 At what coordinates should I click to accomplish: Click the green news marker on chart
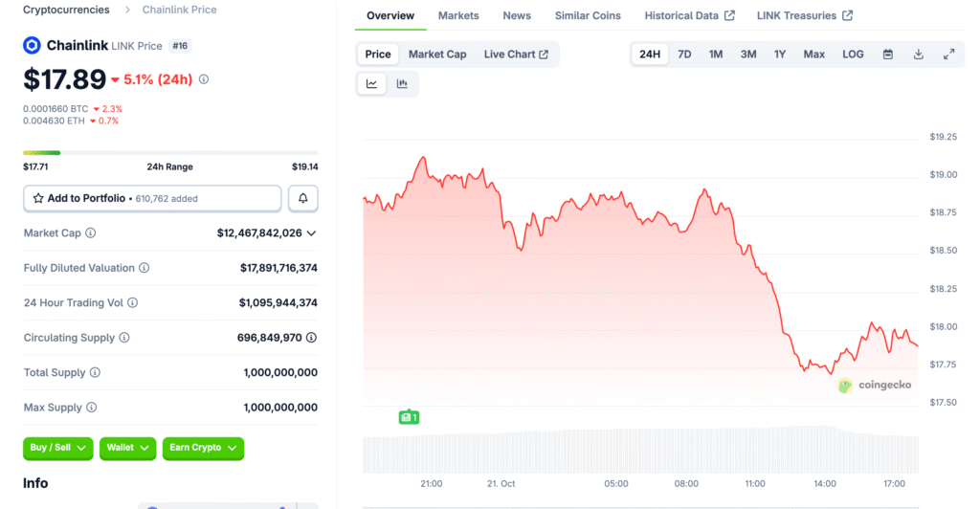pyautogui.click(x=409, y=417)
